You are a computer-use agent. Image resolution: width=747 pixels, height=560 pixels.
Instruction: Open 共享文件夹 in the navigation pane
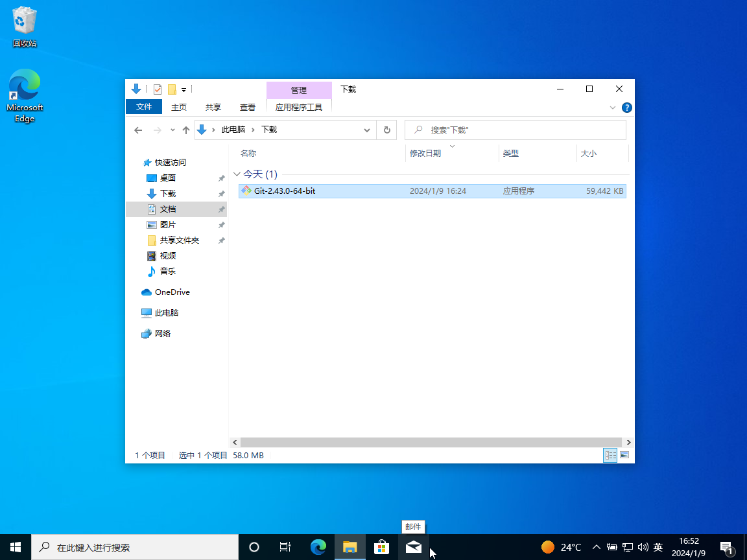click(179, 240)
